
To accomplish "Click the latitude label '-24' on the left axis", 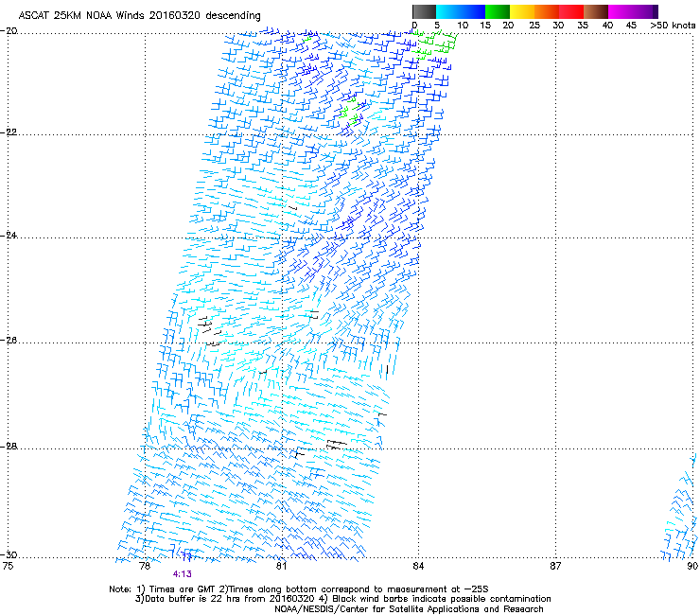I will pos(9,235).
